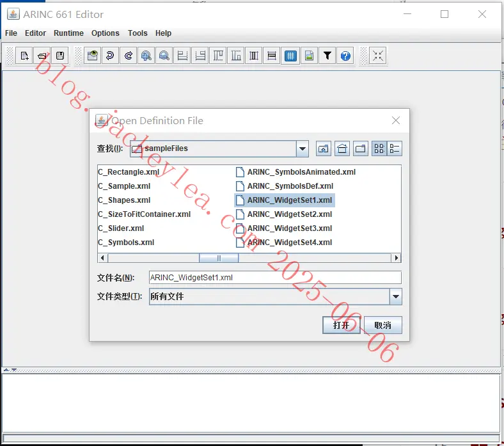The width and height of the screenshot is (504, 446).
Task: Collapse the bottom panel using divider arrows
Action: (14, 370)
